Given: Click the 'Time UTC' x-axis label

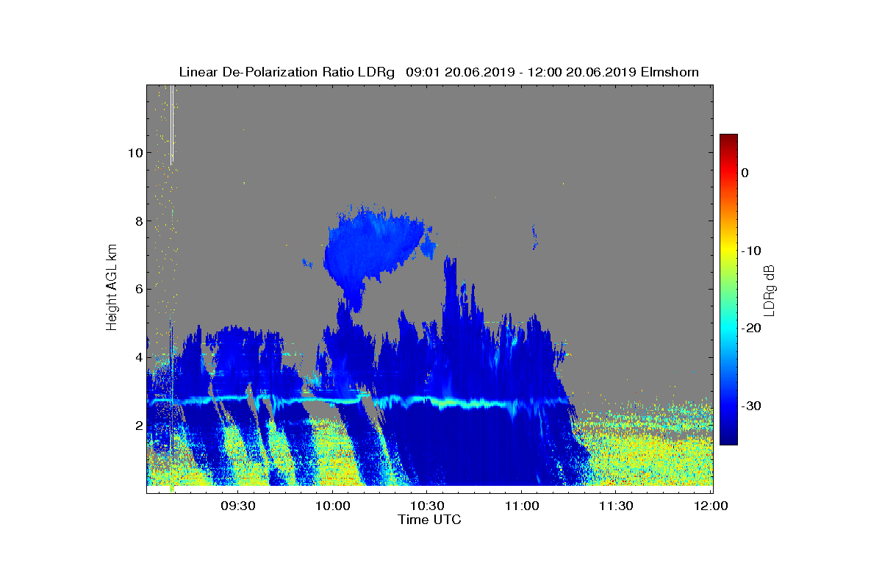Looking at the screenshot, I should click(429, 520).
